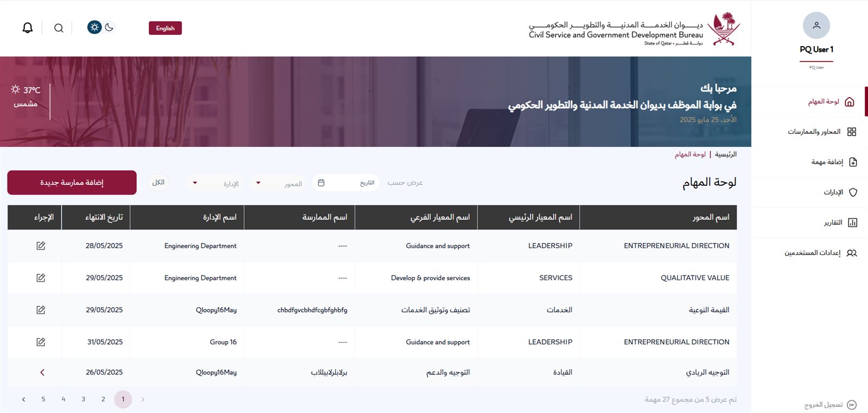868x413 pixels.
Task: Go to pagination page 5
Action: point(43,399)
